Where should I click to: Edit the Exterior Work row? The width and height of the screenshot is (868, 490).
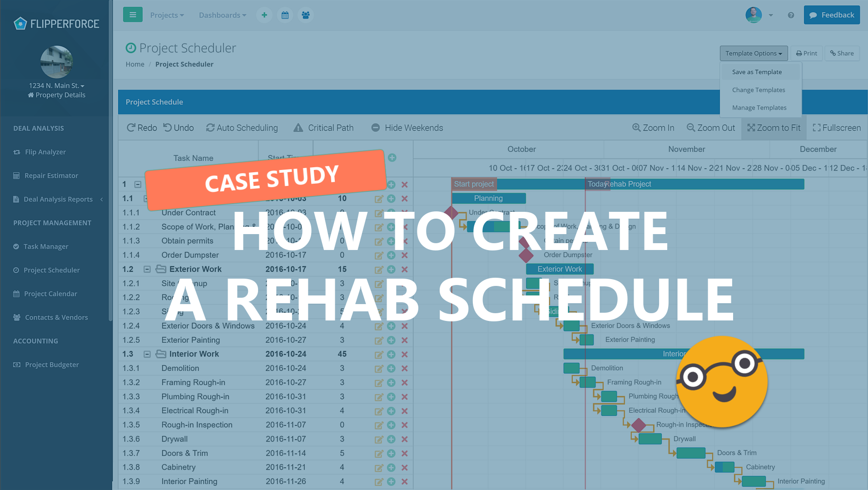(379, 270)
